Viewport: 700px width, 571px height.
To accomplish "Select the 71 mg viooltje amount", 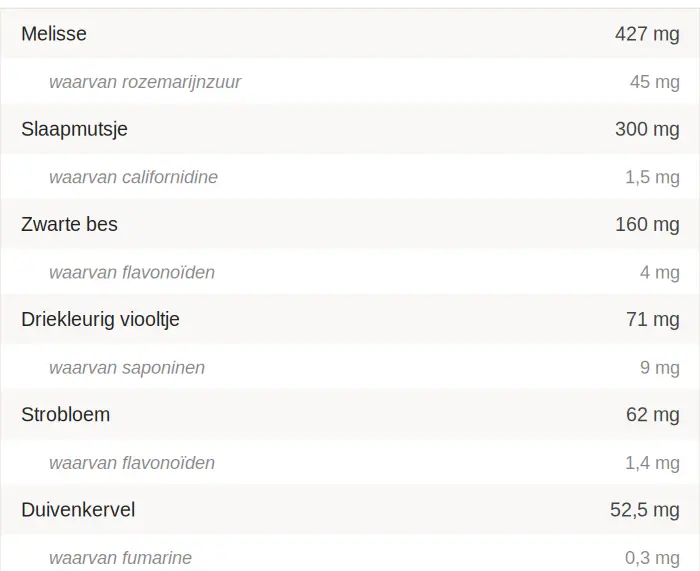I will pyautogui.click(x=652, y=320).
